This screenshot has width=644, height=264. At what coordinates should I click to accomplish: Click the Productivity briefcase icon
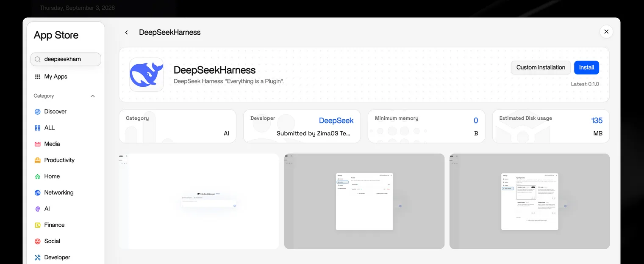pyautogui.click(x=38, y=160)
